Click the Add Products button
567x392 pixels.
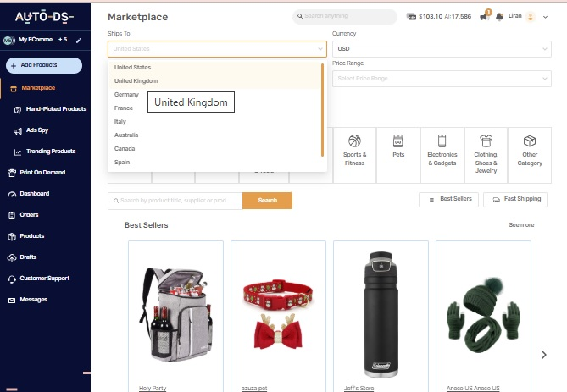point(44,65)
